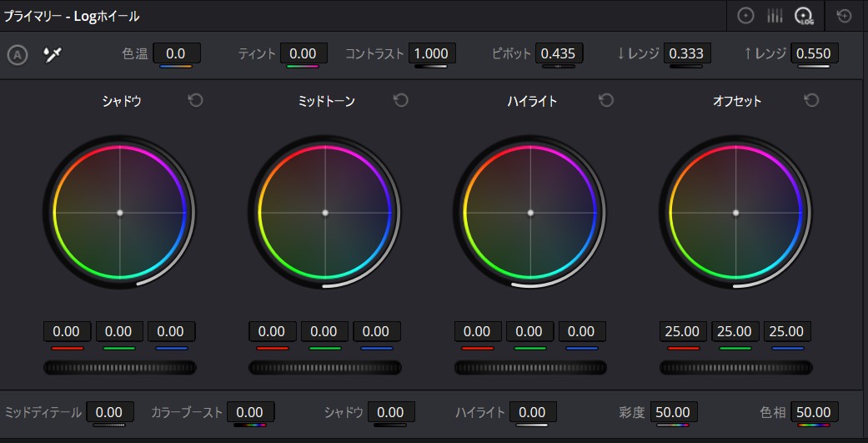Reset the ハイライト color wheel
This screenshot has height=443, width=868.
(606, 100)
